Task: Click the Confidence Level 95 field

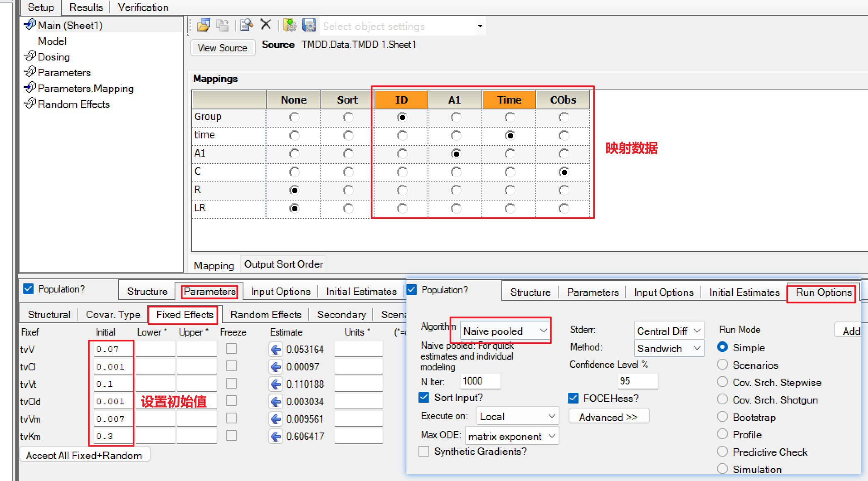Action: [x=637, y=381]
